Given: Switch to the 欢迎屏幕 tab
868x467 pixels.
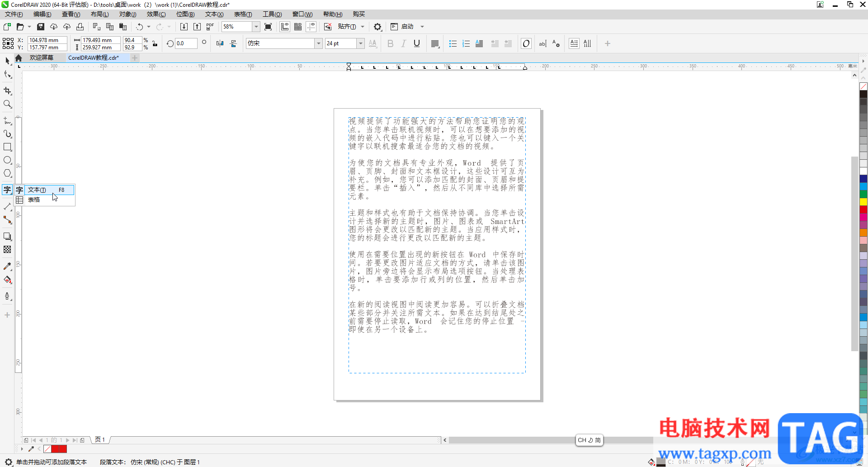Looking at the screenshot, I should (42, 58).
